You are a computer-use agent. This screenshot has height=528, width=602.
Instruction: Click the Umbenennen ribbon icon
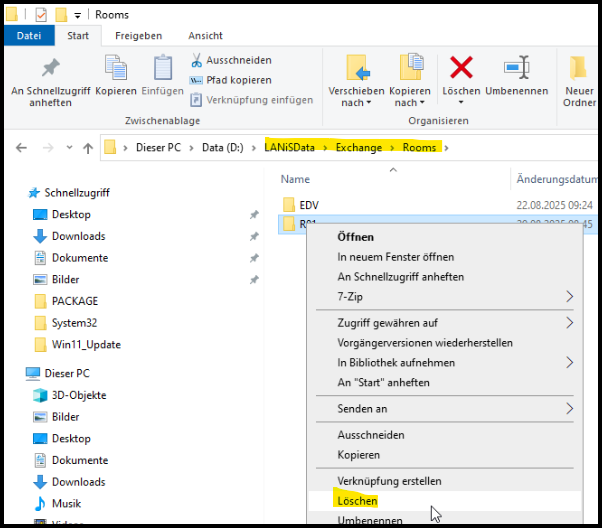516,68
